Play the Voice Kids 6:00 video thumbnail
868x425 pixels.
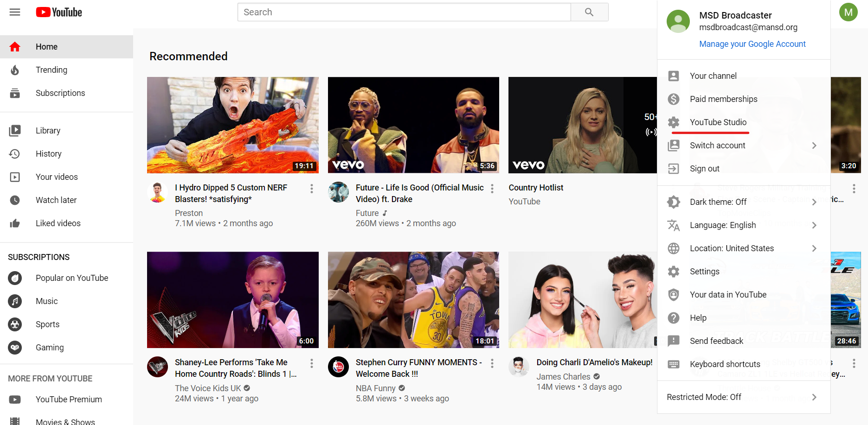[233, 300]
